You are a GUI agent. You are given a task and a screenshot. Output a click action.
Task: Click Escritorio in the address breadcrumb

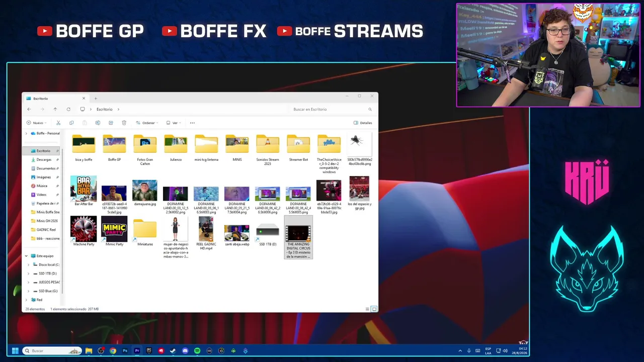pyautogui.click(x=105, y=109)
